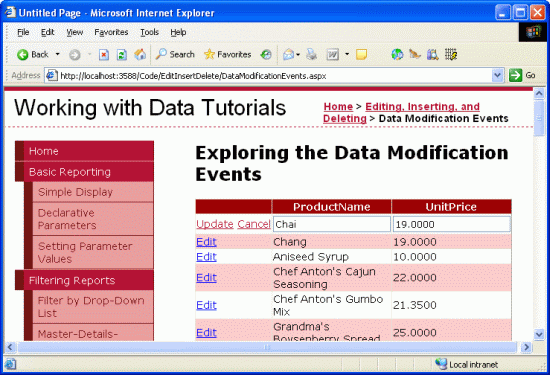Open the Favorites star toolbar button

click(228, 54)
